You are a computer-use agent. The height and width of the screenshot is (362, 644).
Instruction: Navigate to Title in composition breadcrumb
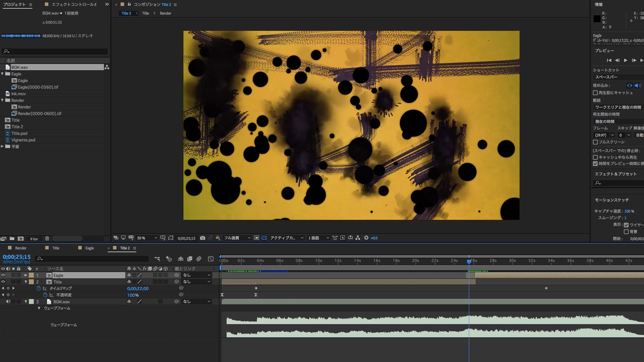tap(145, 13)
